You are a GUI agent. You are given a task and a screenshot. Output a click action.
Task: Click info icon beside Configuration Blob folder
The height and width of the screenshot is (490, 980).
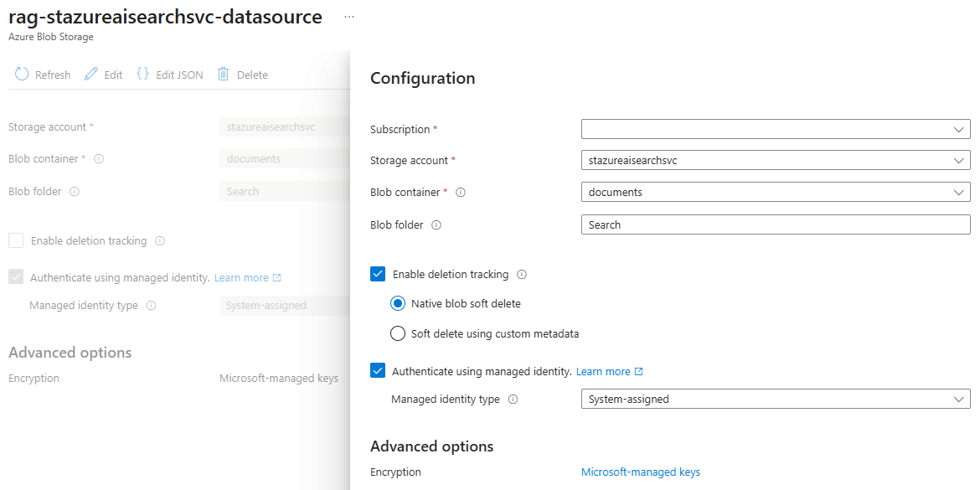(437, 225)
